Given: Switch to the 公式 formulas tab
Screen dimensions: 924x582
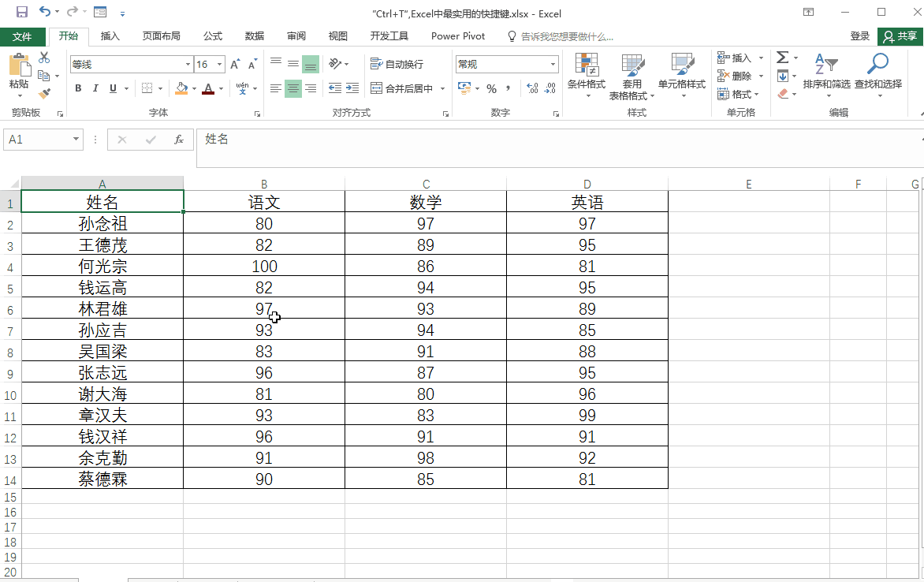Looking at the screenshot, I should point(213,36).
